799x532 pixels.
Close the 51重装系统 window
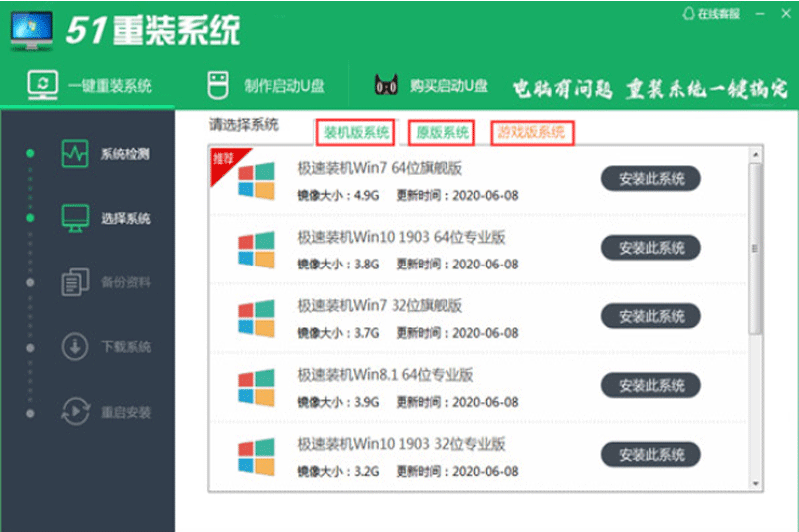786,14
